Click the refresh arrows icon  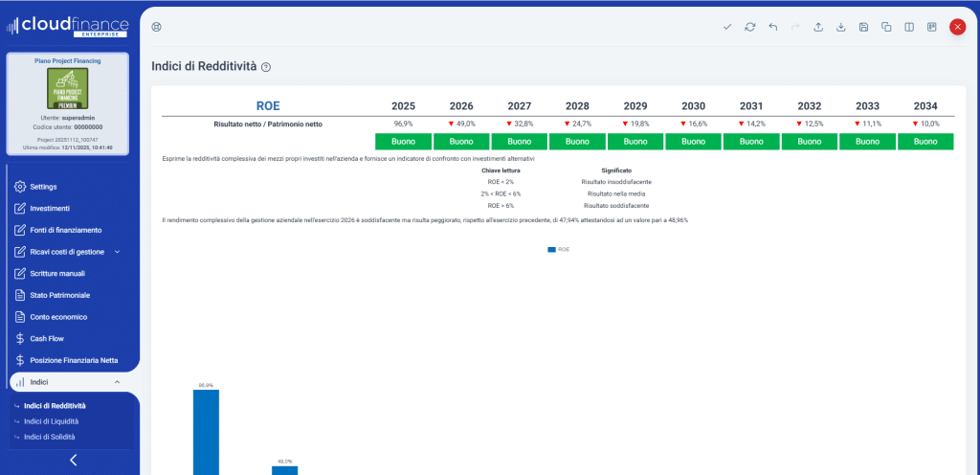click(750, 27)
